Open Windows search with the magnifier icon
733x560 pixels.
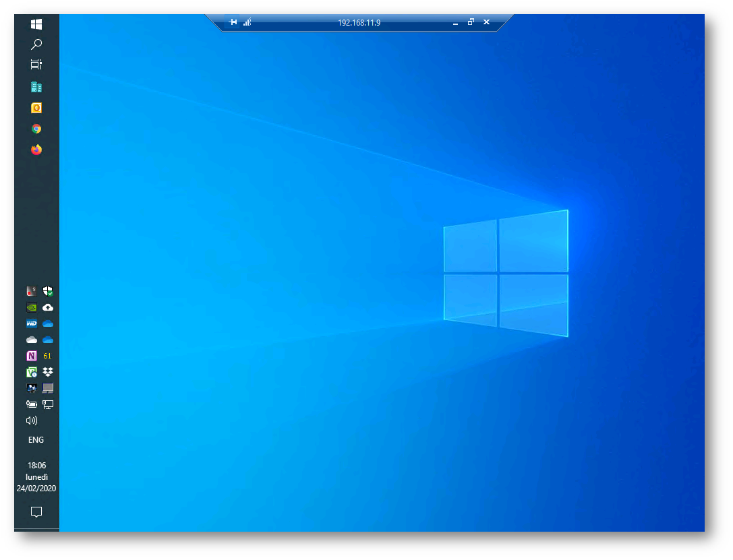[x=36, y=44]
